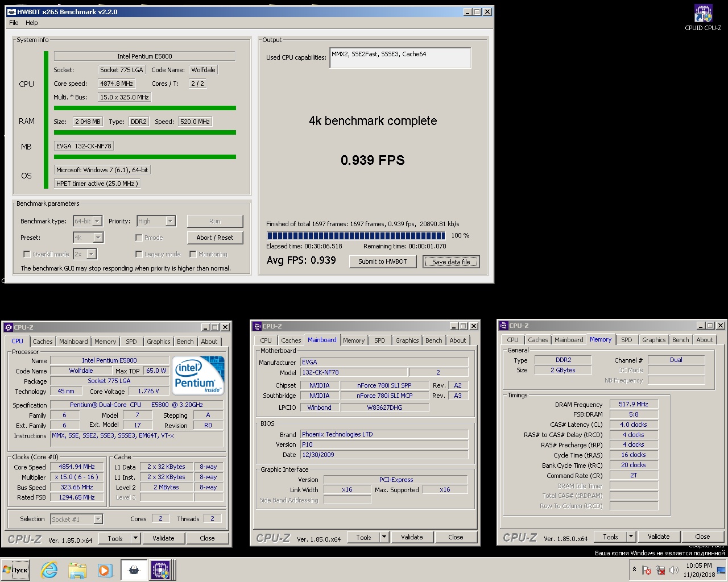Screen dimensions: 728x582
Task: Switch to CPU-Z taskbar icon
Action: [x=160, y=570]
